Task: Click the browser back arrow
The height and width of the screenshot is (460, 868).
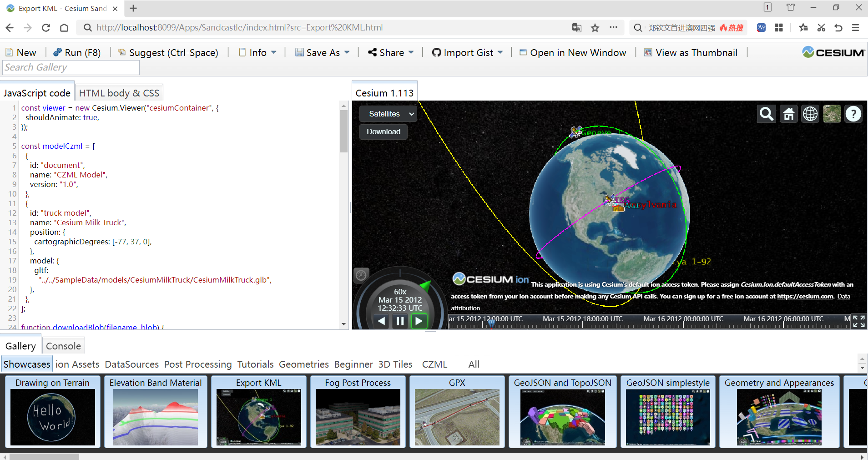Action: (10, 28)
